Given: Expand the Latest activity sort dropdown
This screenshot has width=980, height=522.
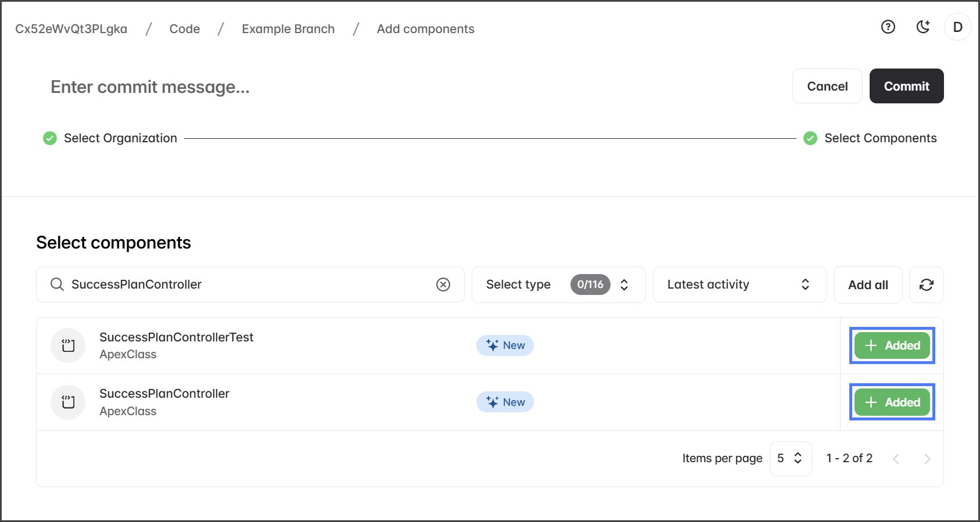Looking at the screenshot, I should (739, 285).
